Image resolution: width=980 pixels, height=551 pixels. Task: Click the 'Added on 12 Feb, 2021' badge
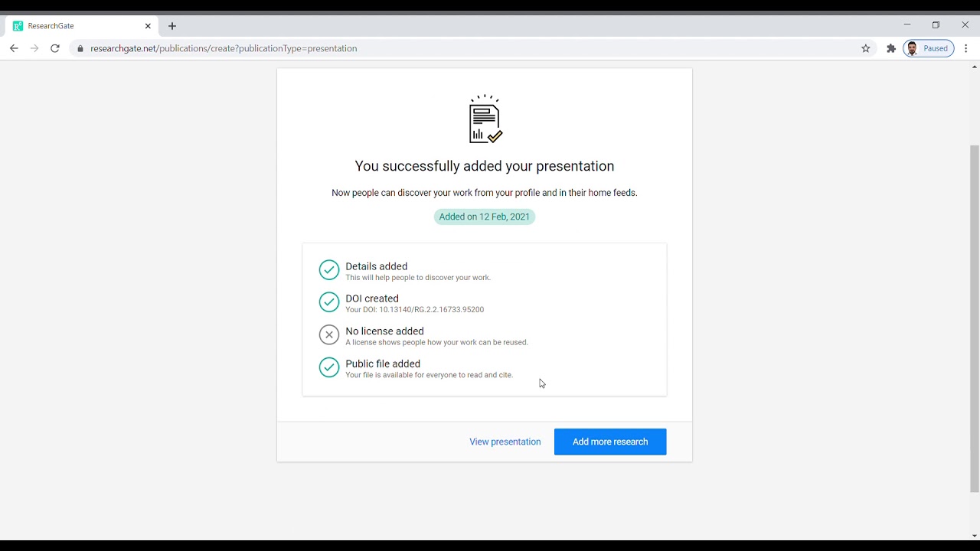[485, 217]
